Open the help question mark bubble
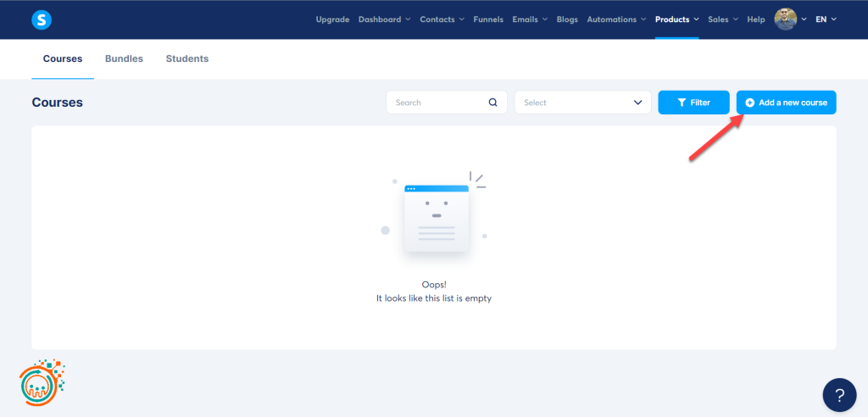Screen dimensions: 868x417 click(x=839, y=395)
